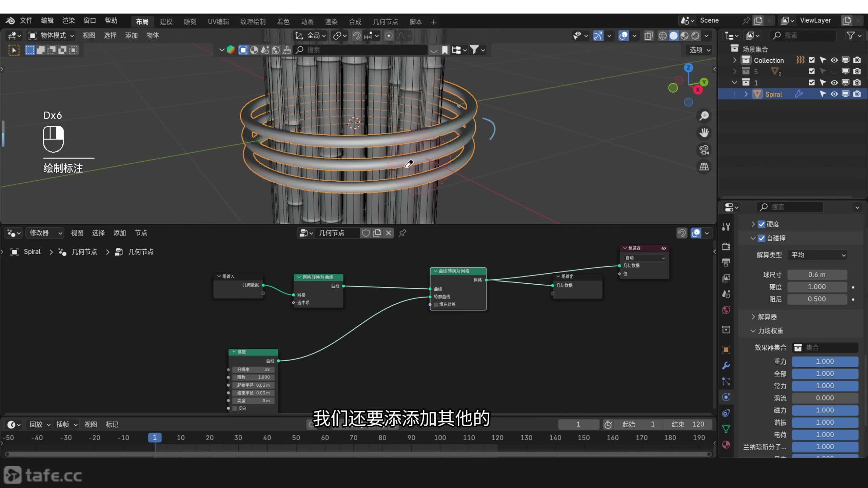Open the Modifier properties wrench tab
Image resolution: width=868 pixels, height=488 pixels.
726,365
